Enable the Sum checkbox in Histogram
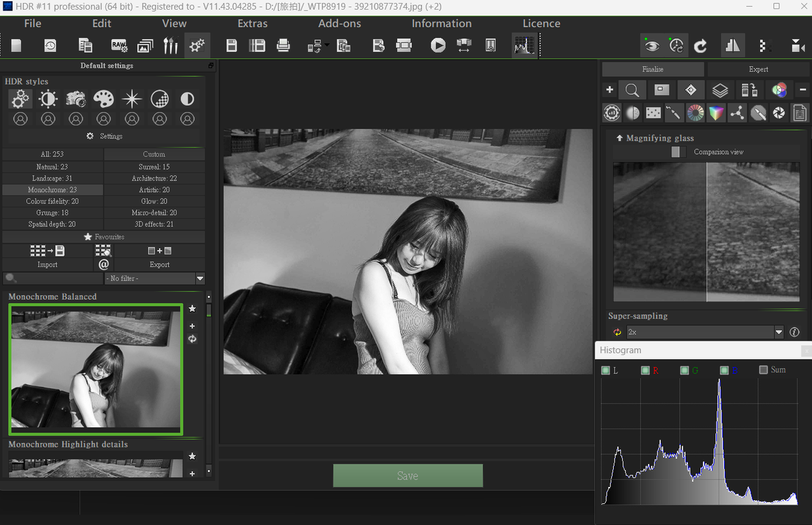The width and height of the screenshot is (812, 525). coord(763,370)
